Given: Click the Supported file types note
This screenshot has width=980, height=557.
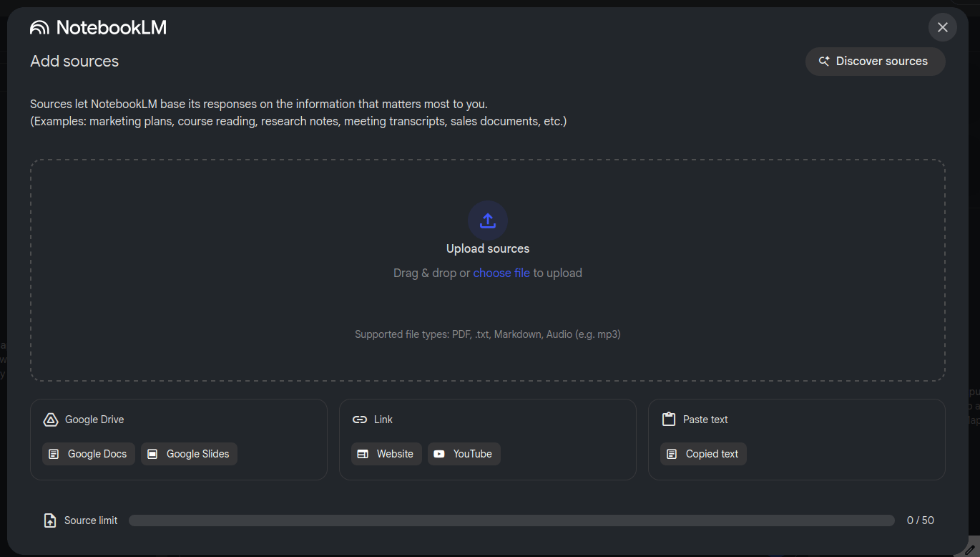Looking at the screenshot, I should click(x=488, y=334).
